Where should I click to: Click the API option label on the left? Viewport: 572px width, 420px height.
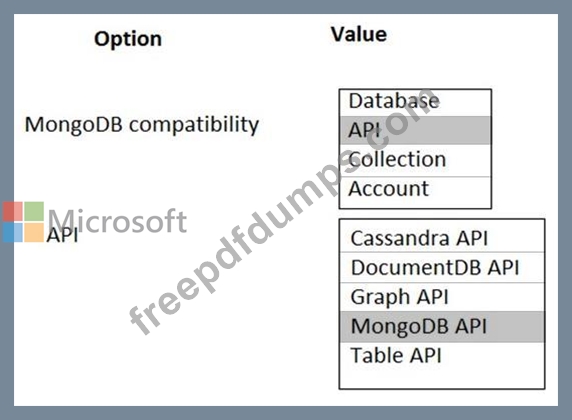(x=62, y=235)
